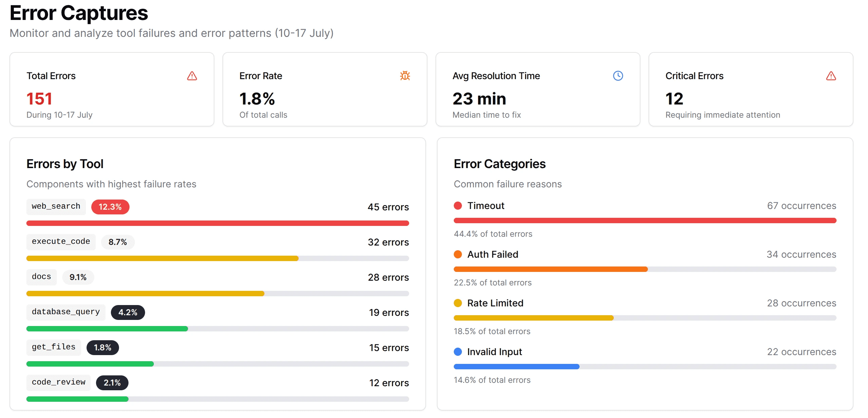Click the Total Errors warning triangle icon

[x=192, y=76]
